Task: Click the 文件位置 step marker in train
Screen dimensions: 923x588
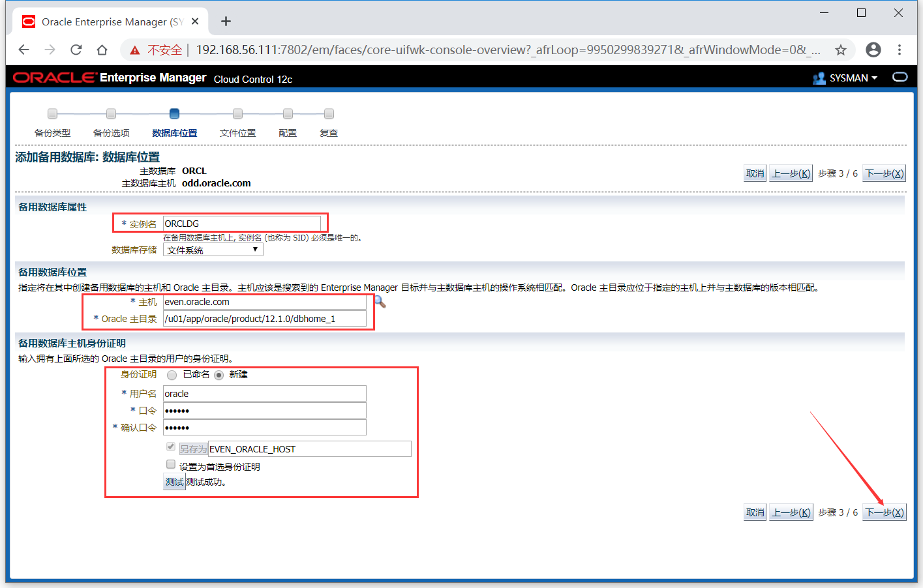Action: 238,113
